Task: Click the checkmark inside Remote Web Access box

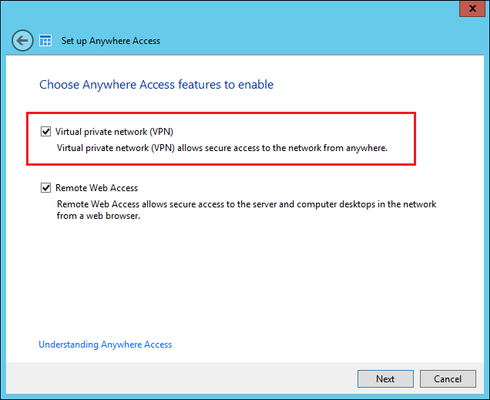Action: pyautogui.click(x=46, y=188)
